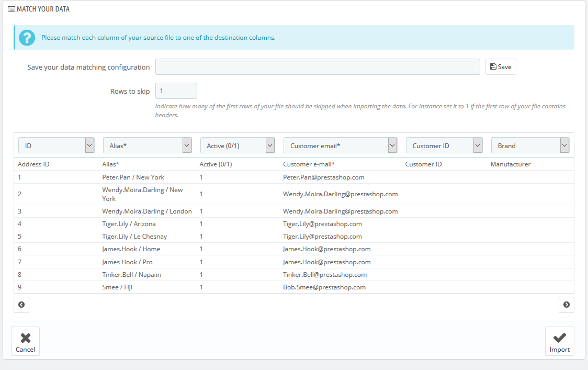Screen dimensions: 588x370
Task: Click the next columns arrow icon
Action: (x=566, y=305)
